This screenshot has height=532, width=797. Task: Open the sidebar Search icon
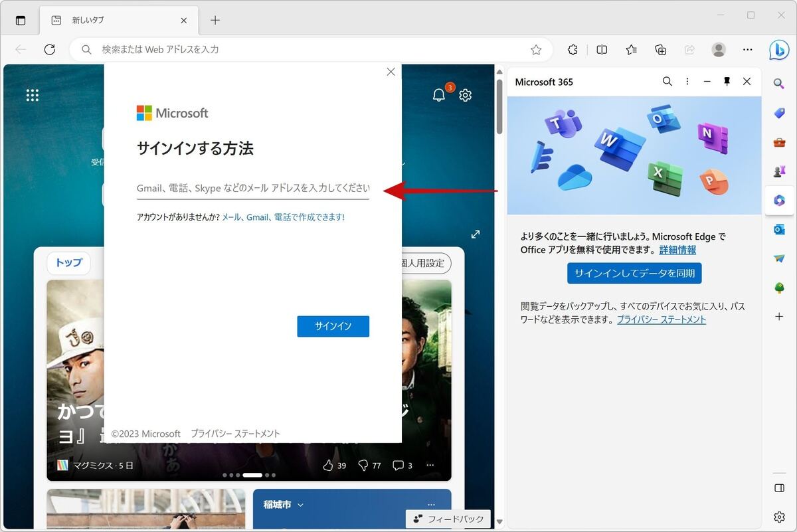click(x=779, y=83)
